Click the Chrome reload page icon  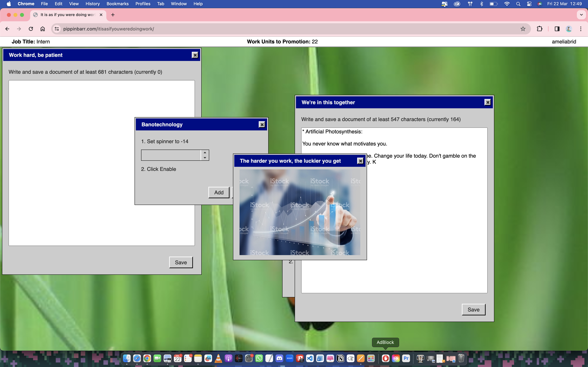click(31, 29)
